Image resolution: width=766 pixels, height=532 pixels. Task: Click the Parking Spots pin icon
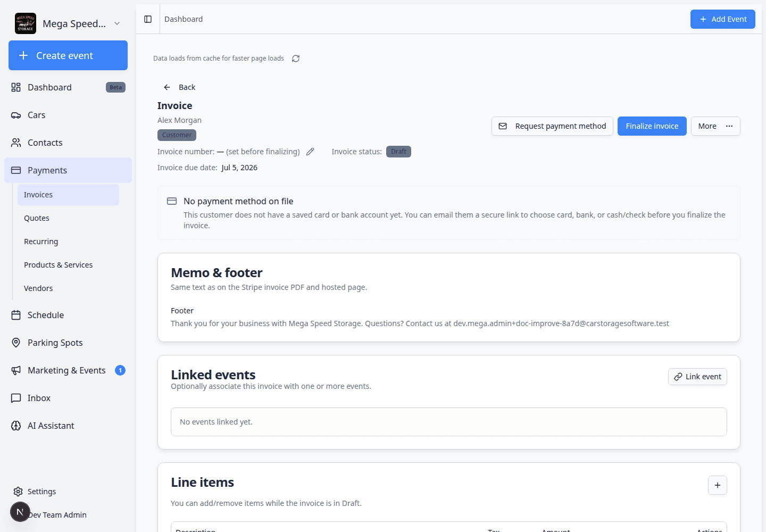click(x=16, y=343)
